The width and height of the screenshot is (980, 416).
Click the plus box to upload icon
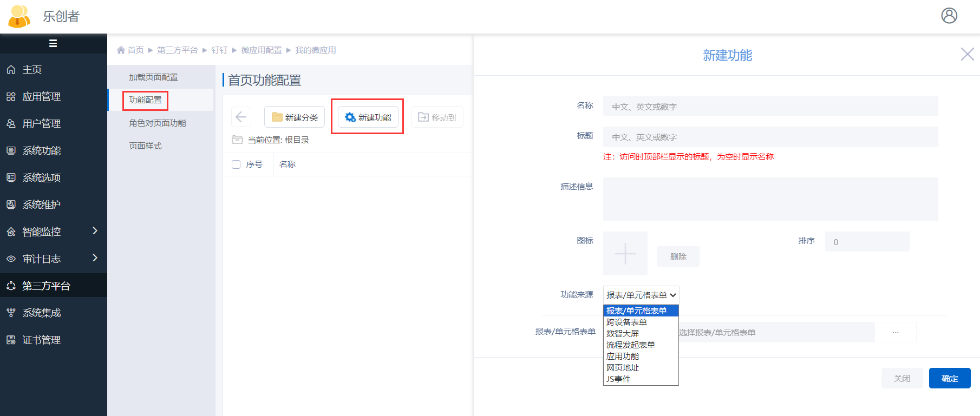[x=625, y=253]
